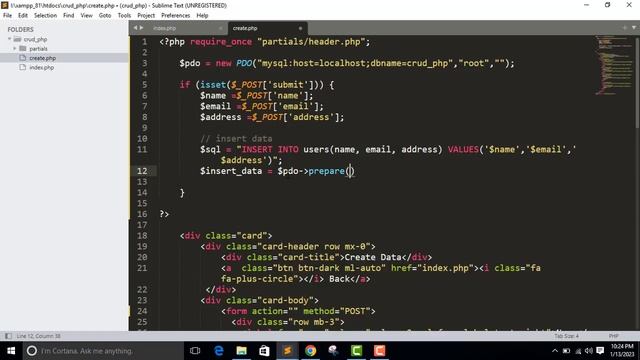The height and width of the screenshot is (360, 640).
Task: Click the 'PDO' class name
Action: tap(244, 63)
